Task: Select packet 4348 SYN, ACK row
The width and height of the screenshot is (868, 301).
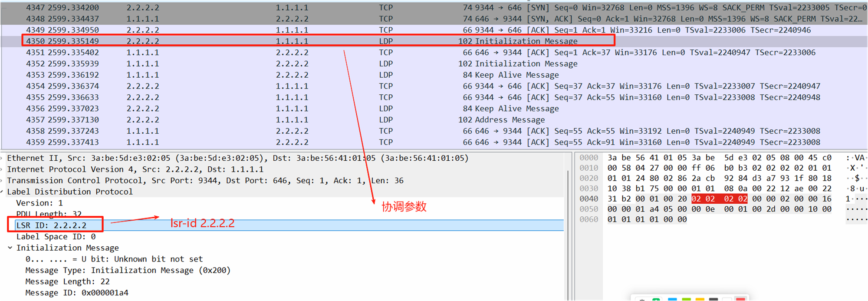Action: (x=434, y=19)
